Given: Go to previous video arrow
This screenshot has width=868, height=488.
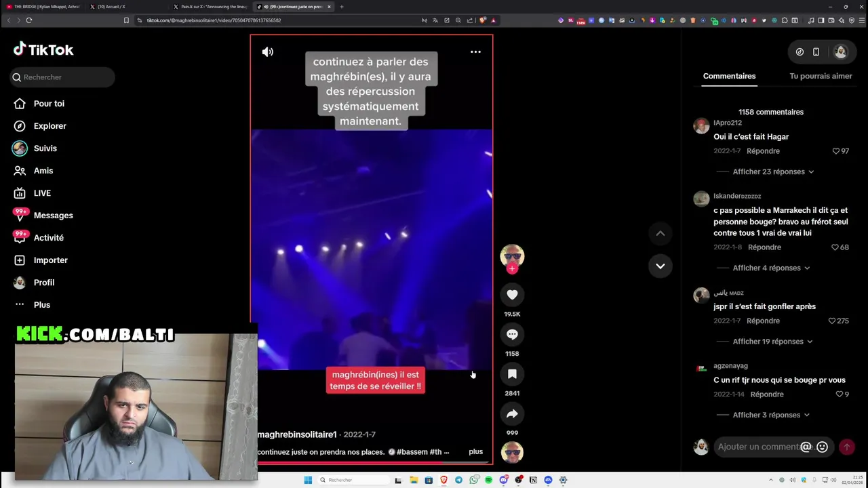Looking at the screenshot, I should (x=660, y=233).
